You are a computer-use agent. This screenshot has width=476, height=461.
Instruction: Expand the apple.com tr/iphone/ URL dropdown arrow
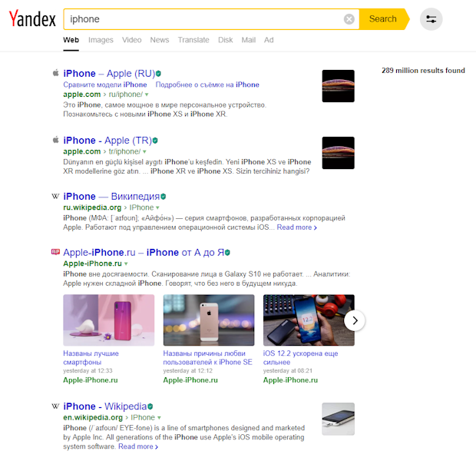(144, 151)
